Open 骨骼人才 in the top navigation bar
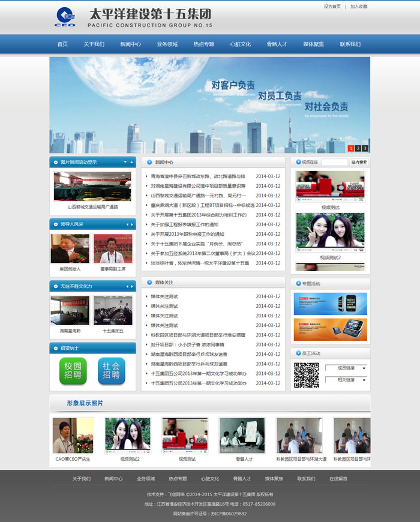The height and width of the screenshot is (522, 420). click(277, 44)
